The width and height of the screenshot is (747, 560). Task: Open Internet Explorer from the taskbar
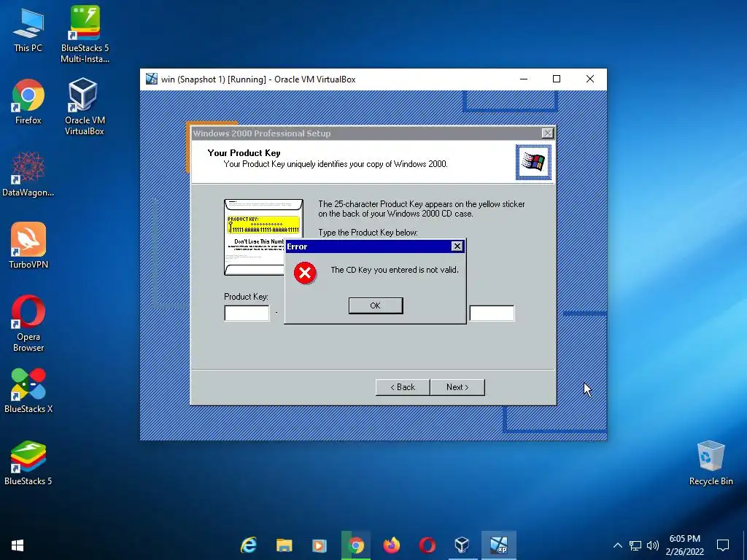point(249,545)
